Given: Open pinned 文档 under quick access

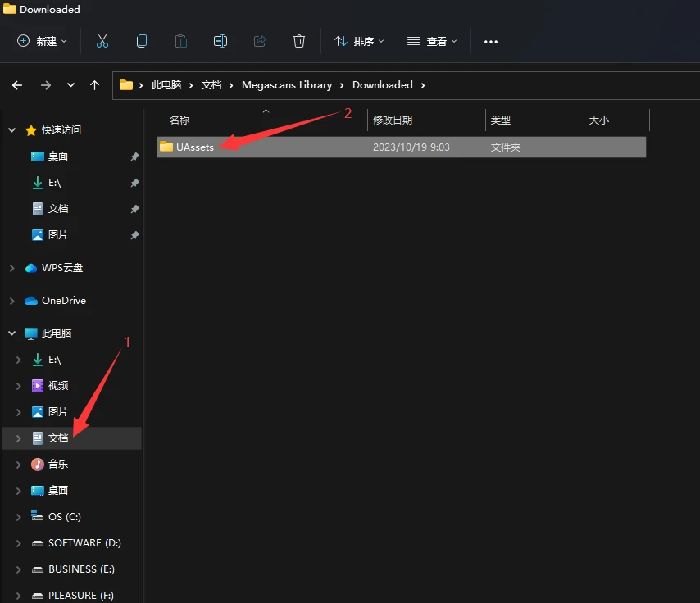Looking at the screenshot, I should tap(58, 208).
